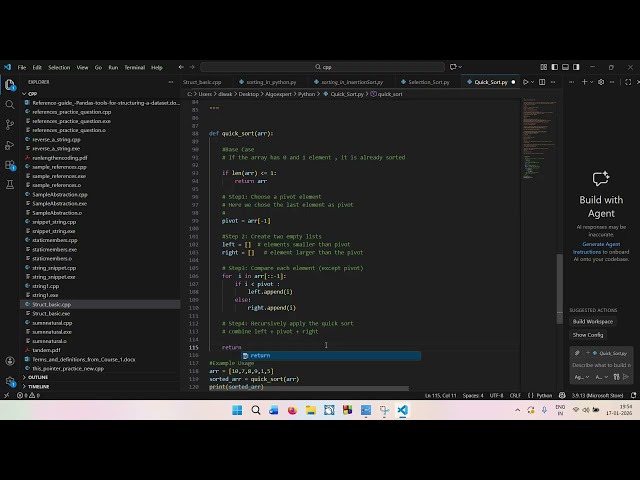Screen dimensions: 640x480
Task: Open the model picker dropdown in chat
Action: (602, 377)
